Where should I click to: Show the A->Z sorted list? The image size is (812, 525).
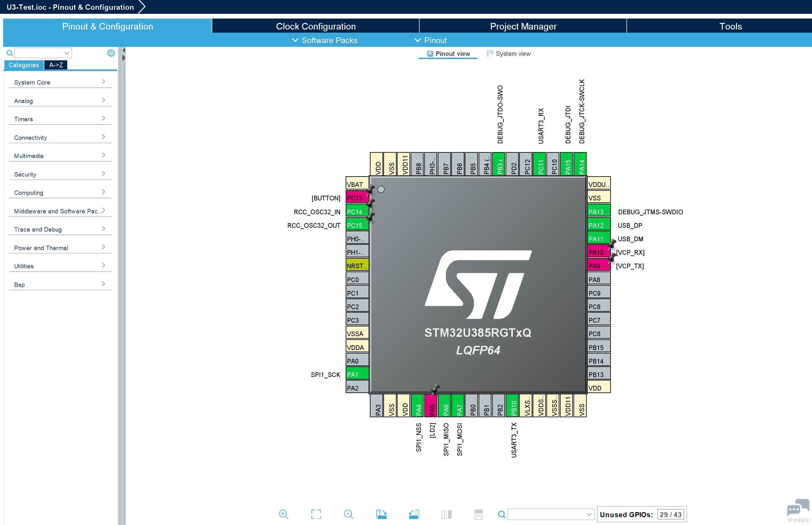pyautogui.click(x=56, y=65)
